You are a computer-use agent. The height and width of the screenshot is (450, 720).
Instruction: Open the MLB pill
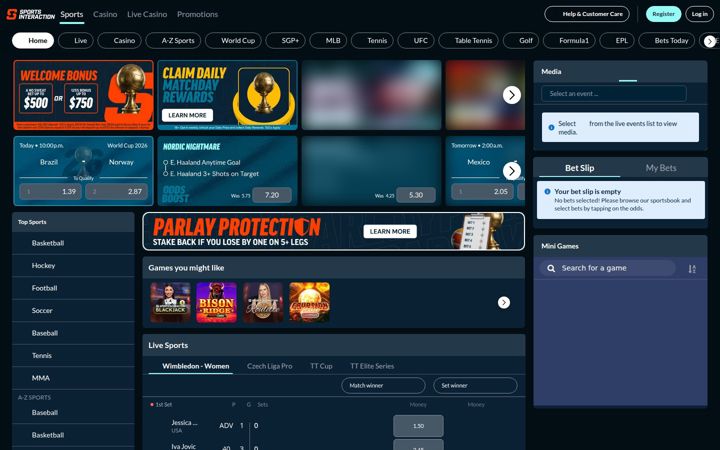(328, 40)
